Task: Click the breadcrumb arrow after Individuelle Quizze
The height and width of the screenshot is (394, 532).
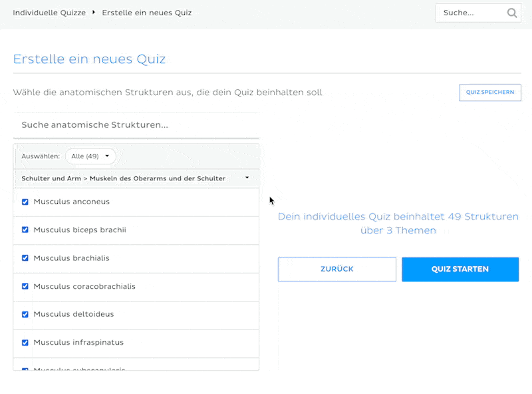Action: pyautogui.click(x=94, y=12)
